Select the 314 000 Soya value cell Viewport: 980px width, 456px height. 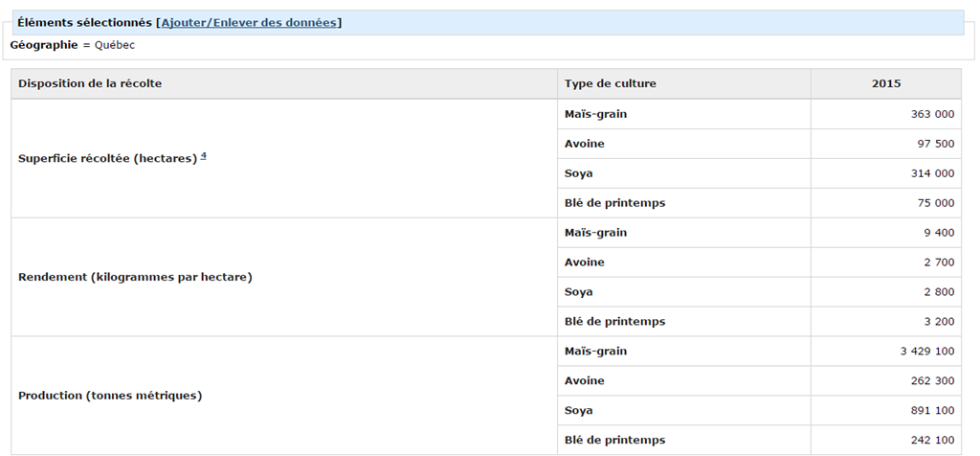tap(932, 173)
